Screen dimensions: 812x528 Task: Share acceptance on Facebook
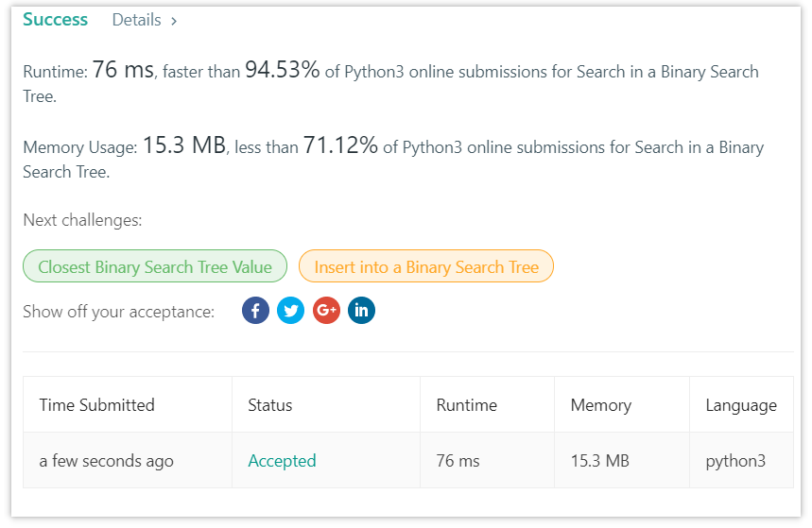[255, 311]
